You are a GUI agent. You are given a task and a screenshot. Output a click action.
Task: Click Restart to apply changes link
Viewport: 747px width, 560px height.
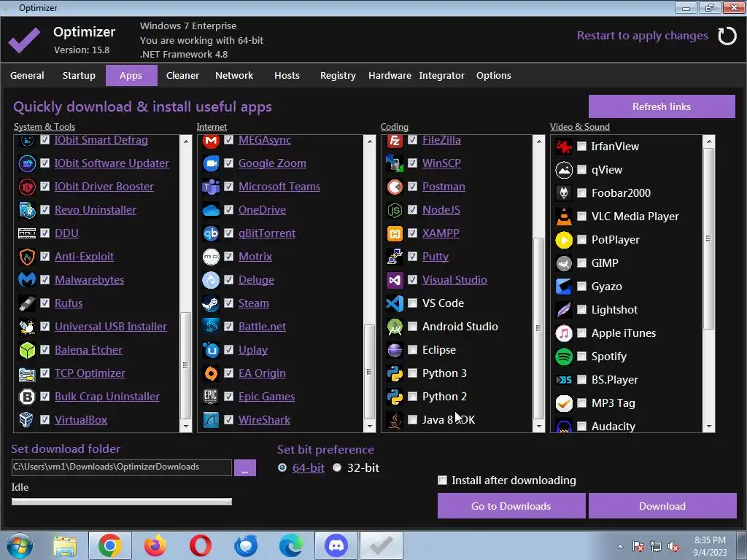643,36
